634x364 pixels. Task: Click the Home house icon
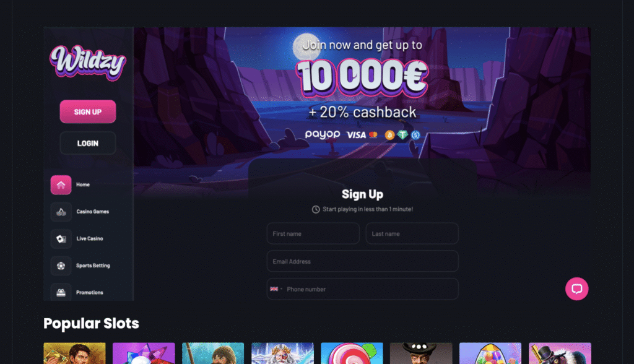61,185
